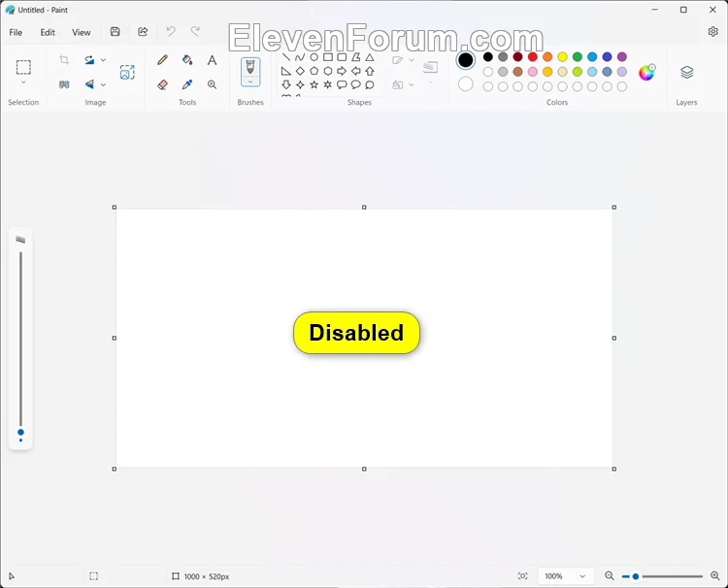Viewport: 728px width, 588px height.
Task: Expand the Brushes type chevron
Action: click(250, 82)
